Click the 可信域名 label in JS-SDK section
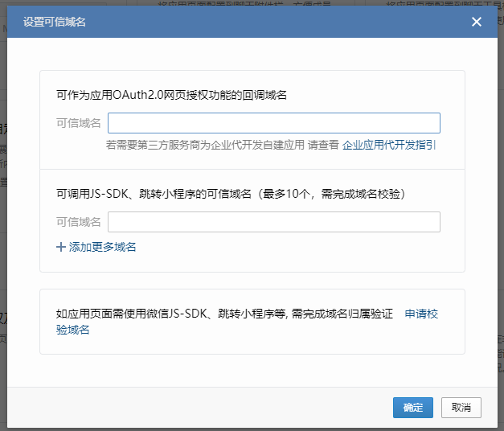Image resolution: width=504 pixels, height=431 pixels. (78, 222)
